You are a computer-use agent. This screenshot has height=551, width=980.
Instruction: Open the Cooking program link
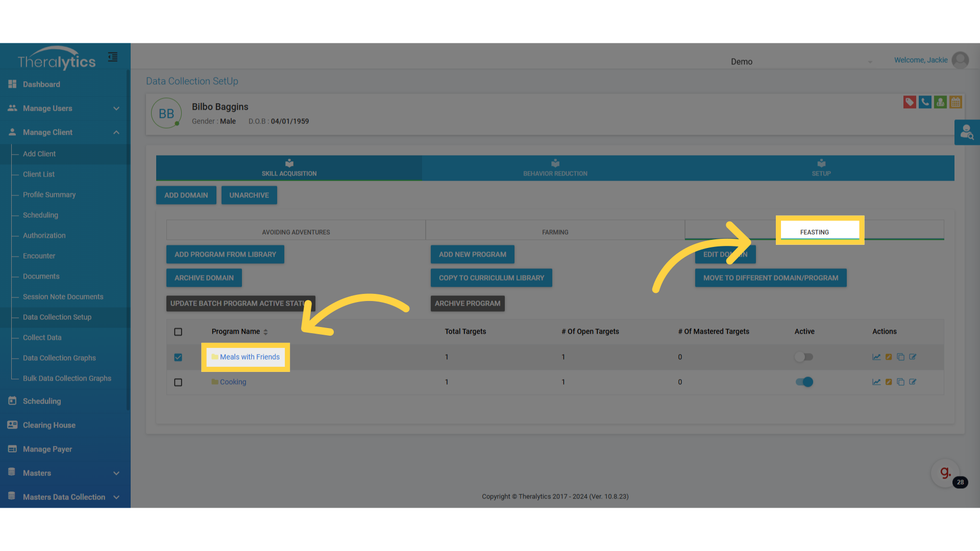pyautogui.click(x=233, y=382)
